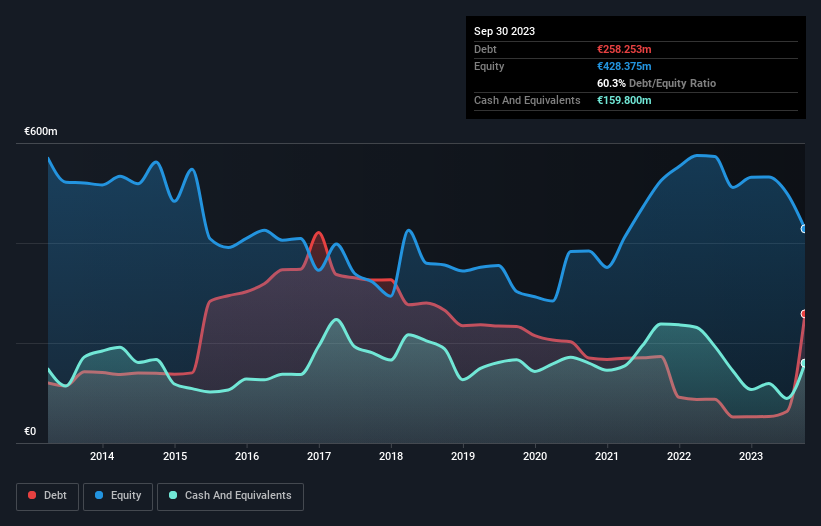Select the Equity endpoint marker on chart
The width and height of the screenshot is (821, 526).
click(804, 229)
